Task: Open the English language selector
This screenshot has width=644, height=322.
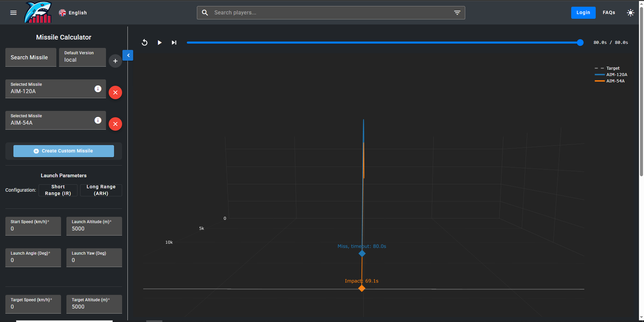Action: tap(73, 13)
